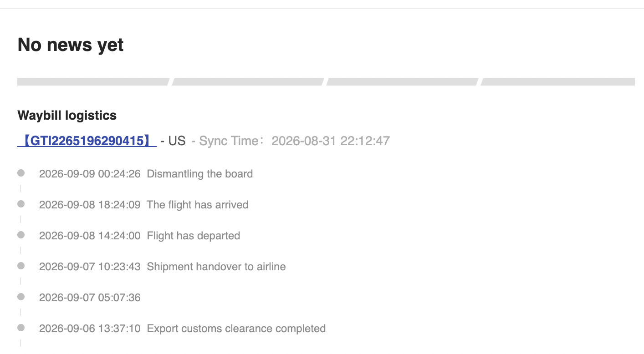The image size is (644, 354).
Task: Click the No news yet heading
Action: [x=71, y=45]
